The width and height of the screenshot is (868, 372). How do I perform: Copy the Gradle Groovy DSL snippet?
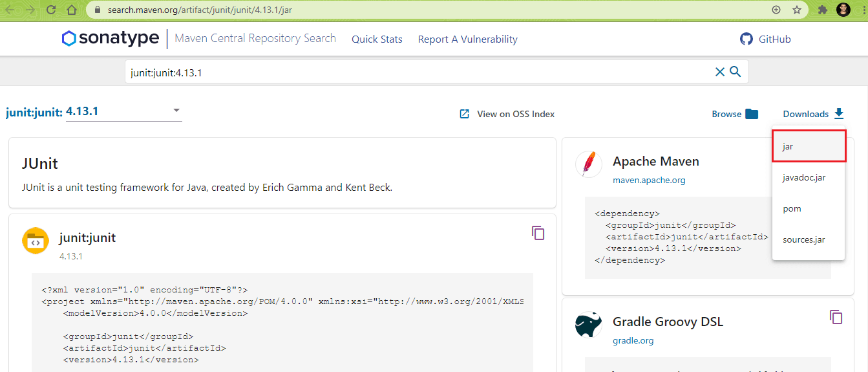pyautogui.click(x=836, y=317)
